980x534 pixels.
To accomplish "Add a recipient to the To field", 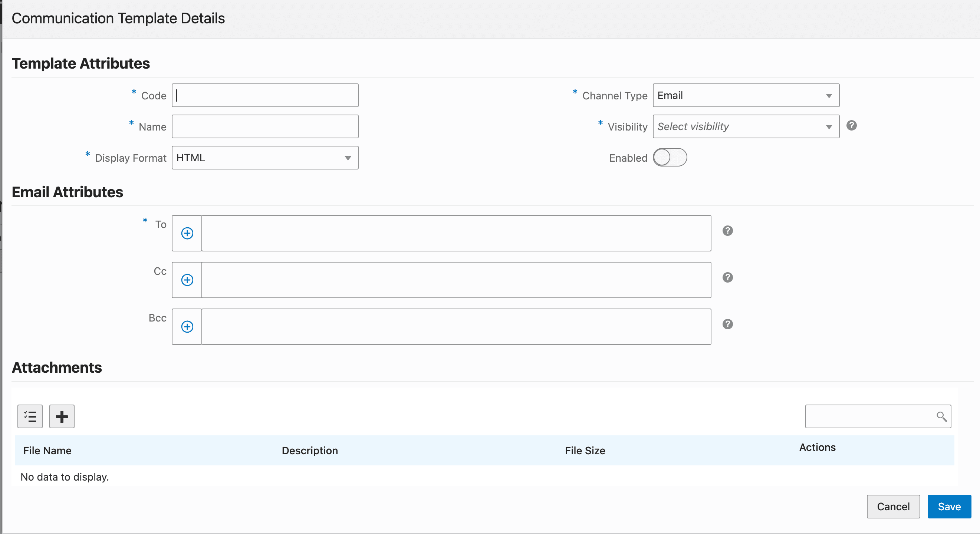I will [187, 233].
